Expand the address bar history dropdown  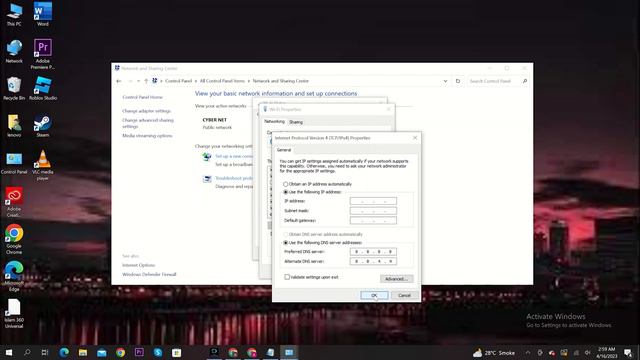coord(445,81)
